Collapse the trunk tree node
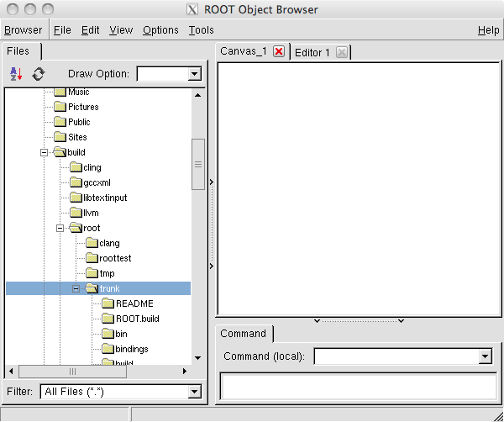Viewport: 504px width, 422px height. (x=76, y=288)
